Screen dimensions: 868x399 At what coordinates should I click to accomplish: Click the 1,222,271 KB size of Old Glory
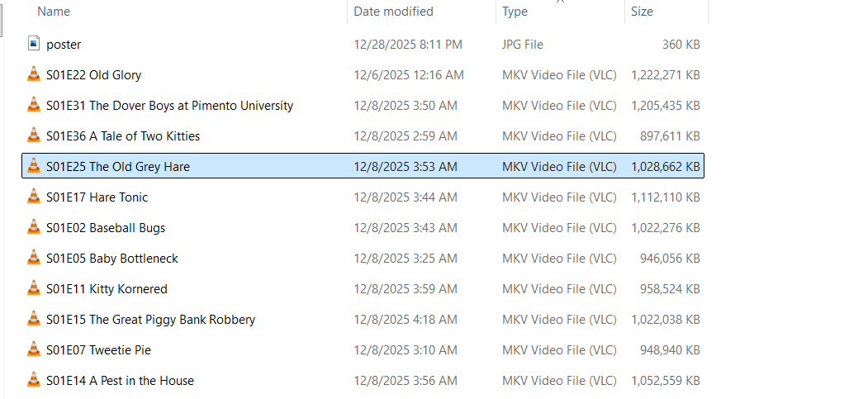pyautogui.click(x=665, y=75)
